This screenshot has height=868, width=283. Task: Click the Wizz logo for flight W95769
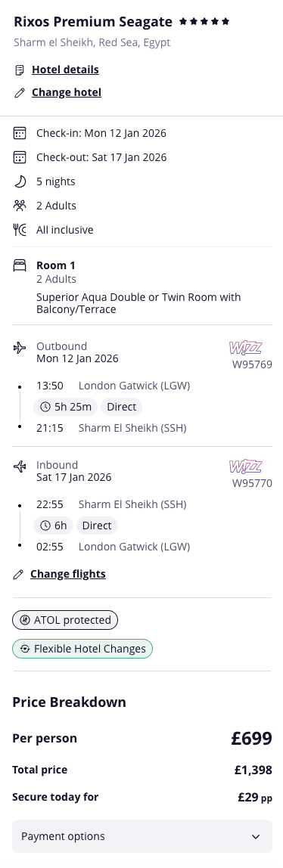click(245, 348)
